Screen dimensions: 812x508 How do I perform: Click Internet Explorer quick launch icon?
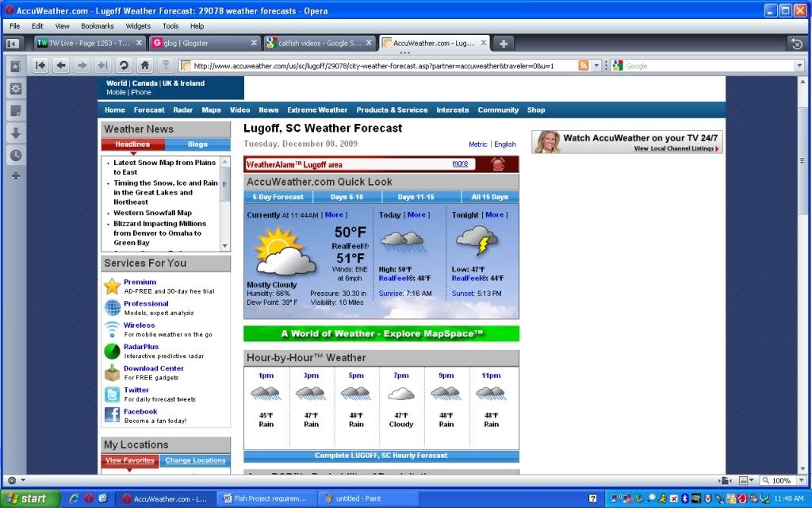tap(74, 498)
